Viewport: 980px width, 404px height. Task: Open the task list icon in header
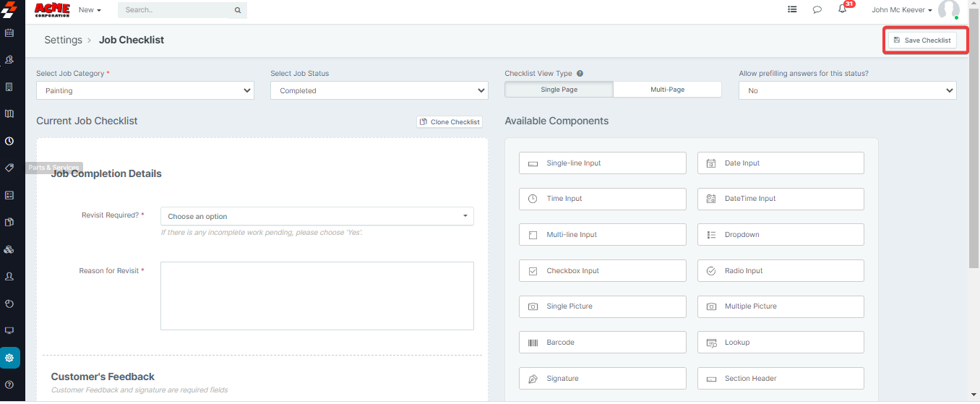point(792,10)
